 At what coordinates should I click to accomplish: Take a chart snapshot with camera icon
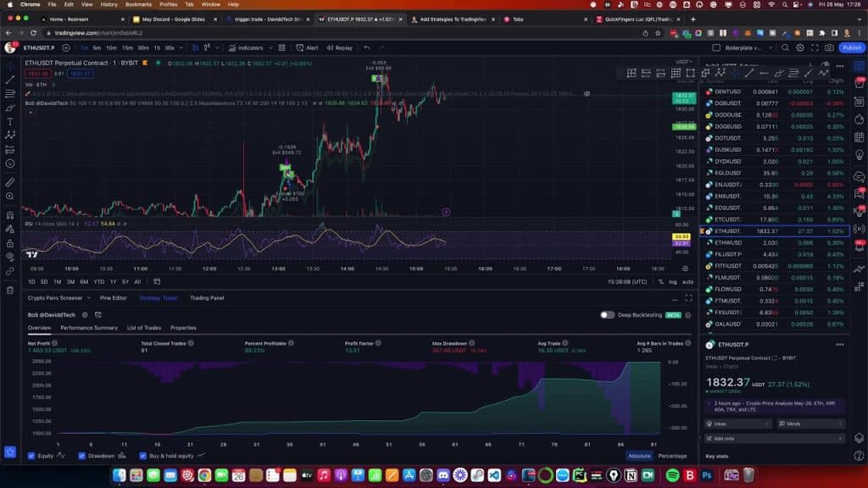point(828,48)
